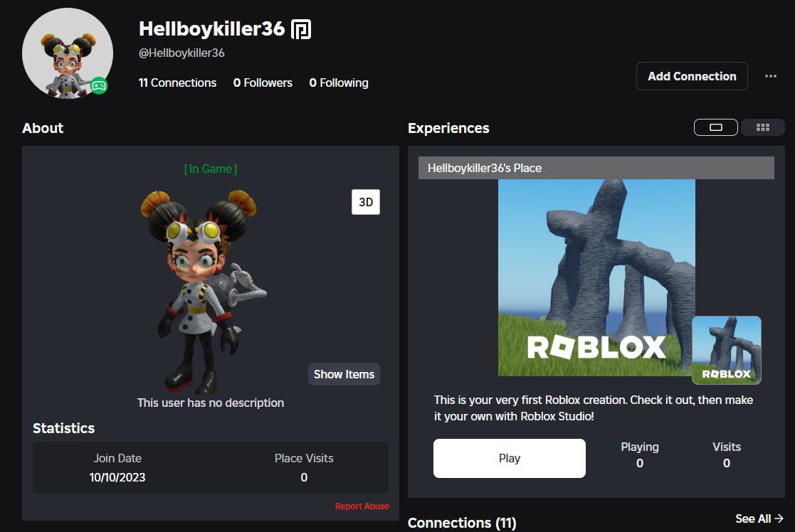Viewport: 795px width, 532px height.
Task: Toggle the 3D avatar view
Action: [x=366, y=202]
